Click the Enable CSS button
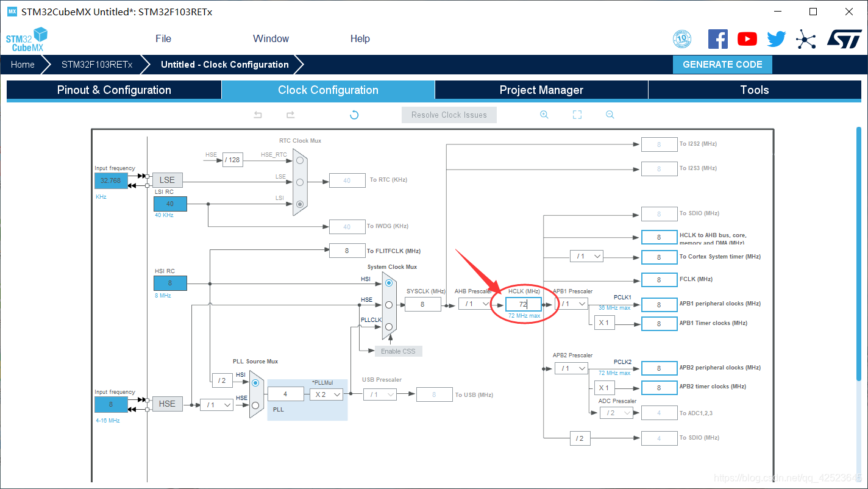Screen dimensions: 868x489 click(399, 351)
